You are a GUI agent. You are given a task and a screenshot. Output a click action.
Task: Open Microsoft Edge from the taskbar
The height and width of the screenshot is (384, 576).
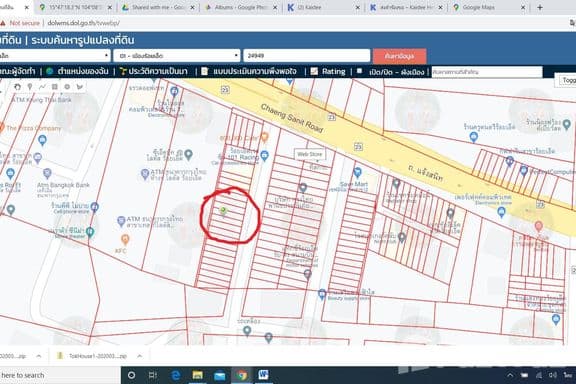pyautogui.click(x=176, y=375)
